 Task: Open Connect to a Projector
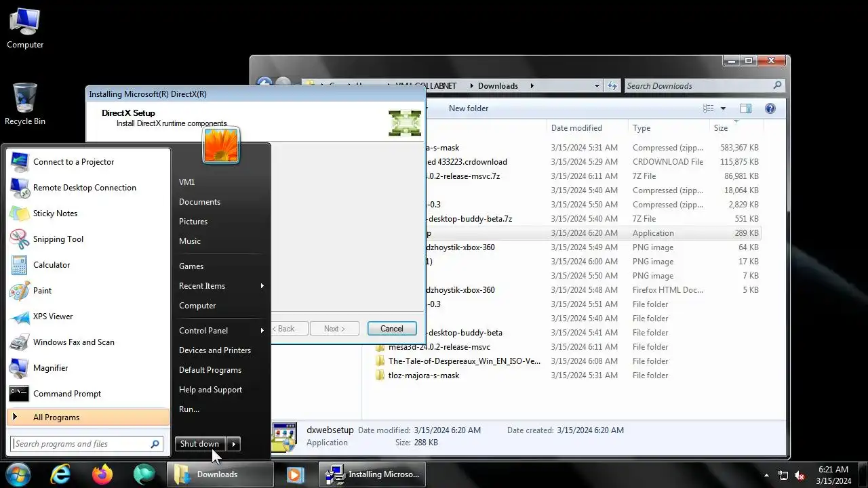click(88, 162)
